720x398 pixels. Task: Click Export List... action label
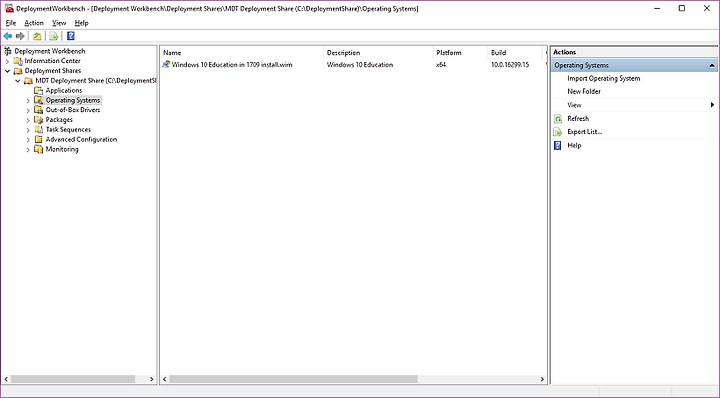584,132
